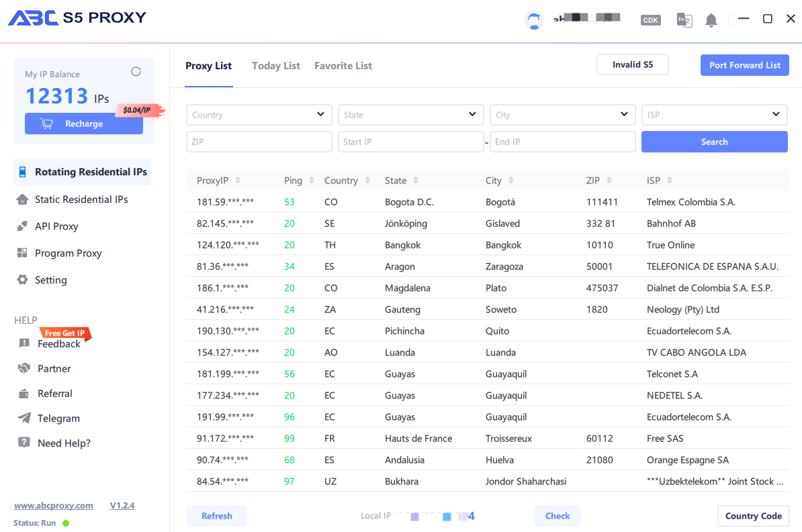Switch to the Today List tab
This screenshot has height=532, width=802.
point(275,66)
